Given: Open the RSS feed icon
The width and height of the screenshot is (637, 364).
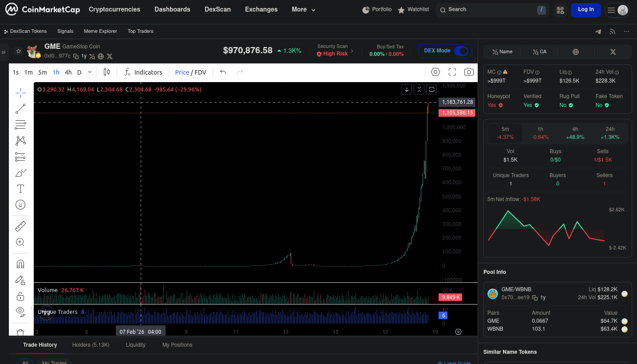Looking at the screenshot, I should tap(613, 32).
